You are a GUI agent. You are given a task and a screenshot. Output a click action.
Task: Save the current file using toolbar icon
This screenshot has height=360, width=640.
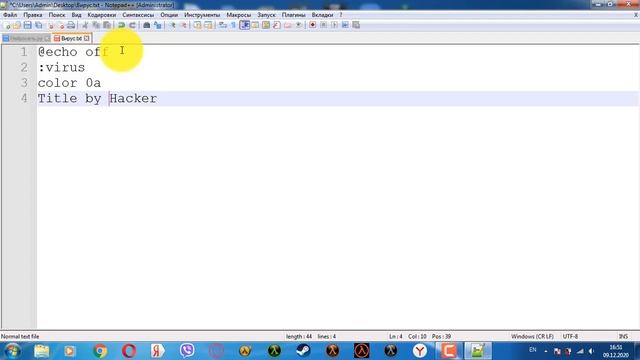[x=27, y=25]
